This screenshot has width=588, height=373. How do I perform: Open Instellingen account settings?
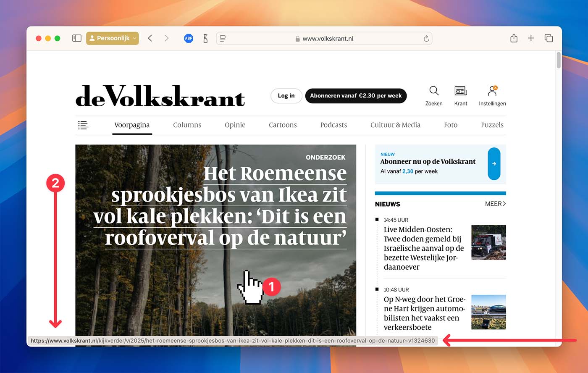492,91
